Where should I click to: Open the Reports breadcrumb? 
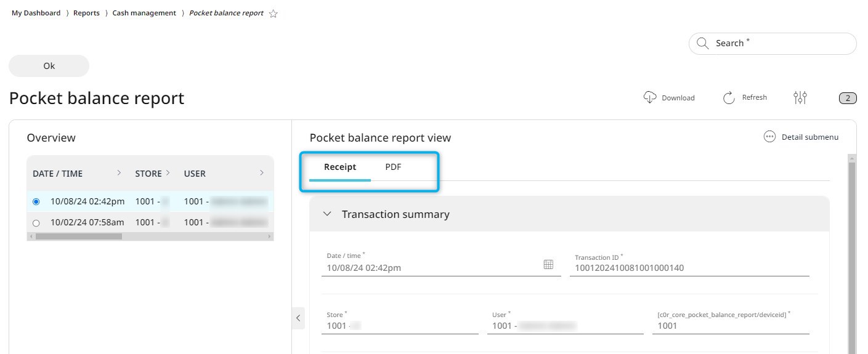(x=86, y=13)
